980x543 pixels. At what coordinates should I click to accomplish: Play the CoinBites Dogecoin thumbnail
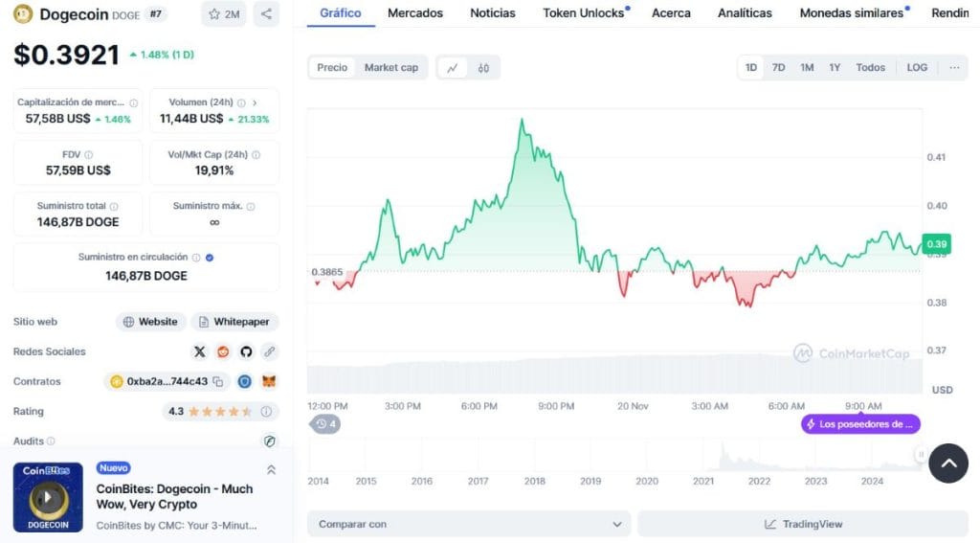click(x=48, y=497)
